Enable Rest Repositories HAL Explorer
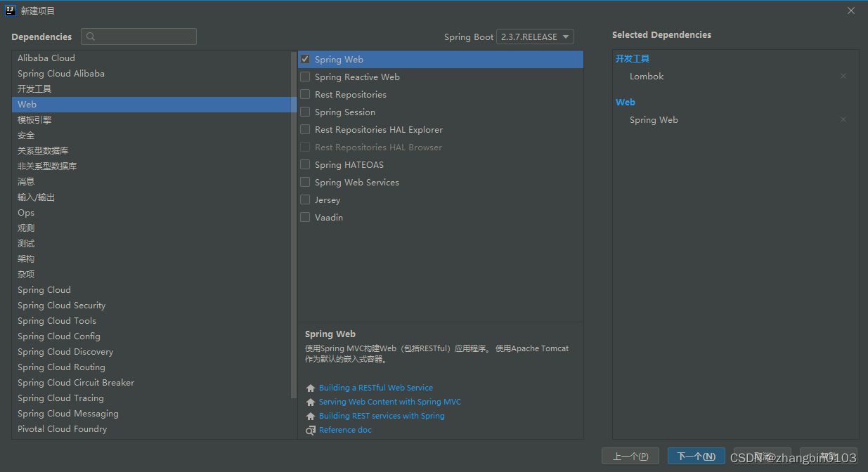868x472 pixels. point(305,129)
